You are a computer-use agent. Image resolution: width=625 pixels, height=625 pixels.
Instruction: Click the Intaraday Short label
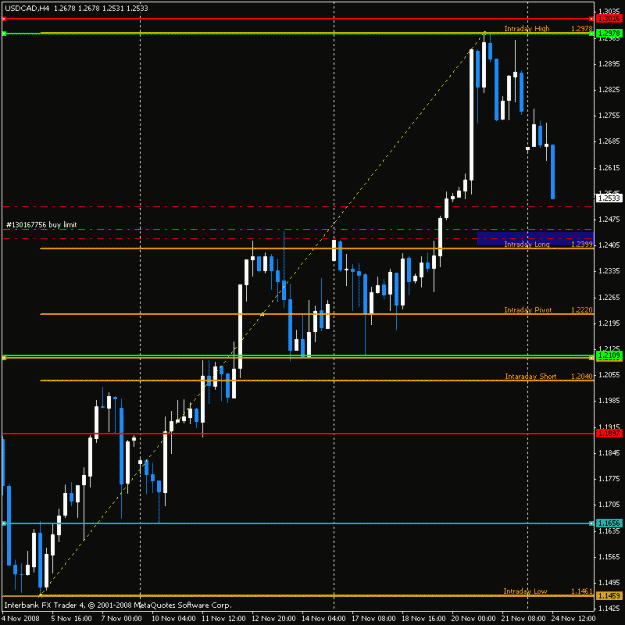531,376
